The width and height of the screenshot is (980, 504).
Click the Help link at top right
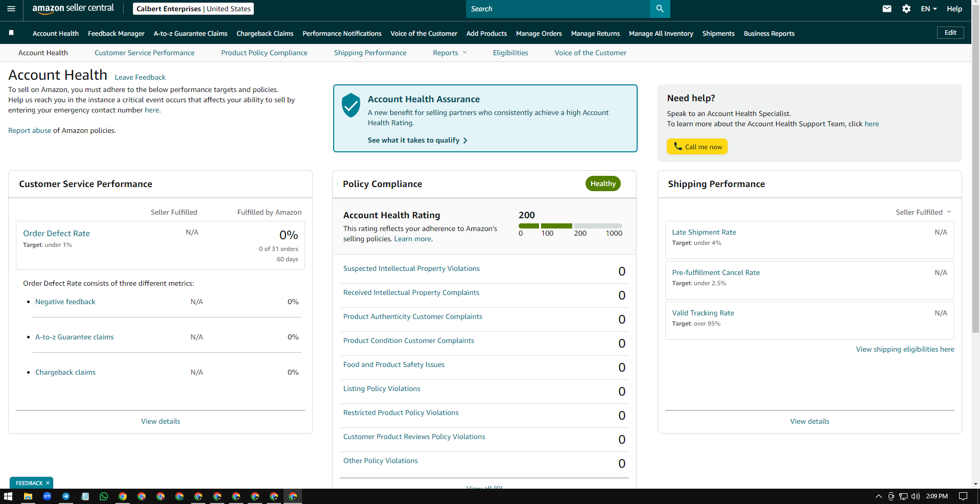[x=954, y=9]
